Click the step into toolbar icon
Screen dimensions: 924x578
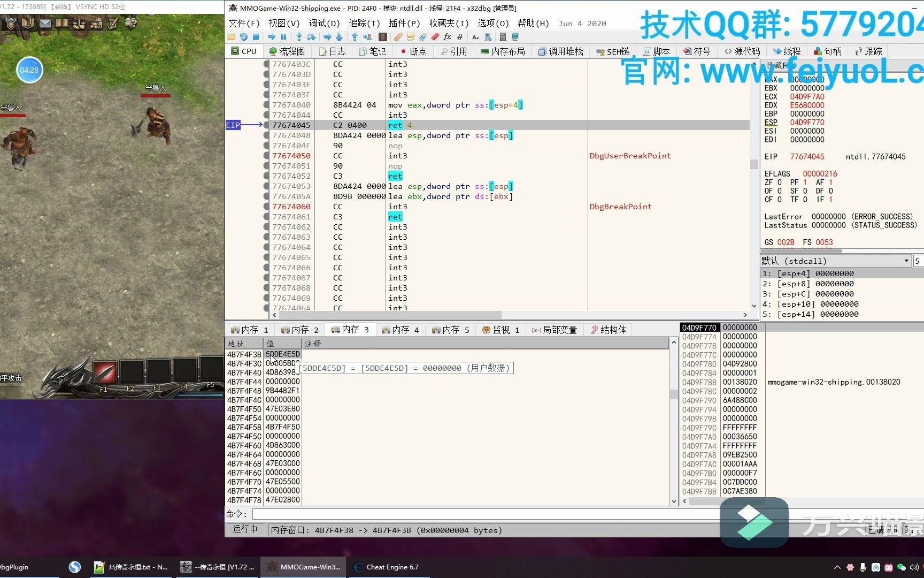pos(299,37)
